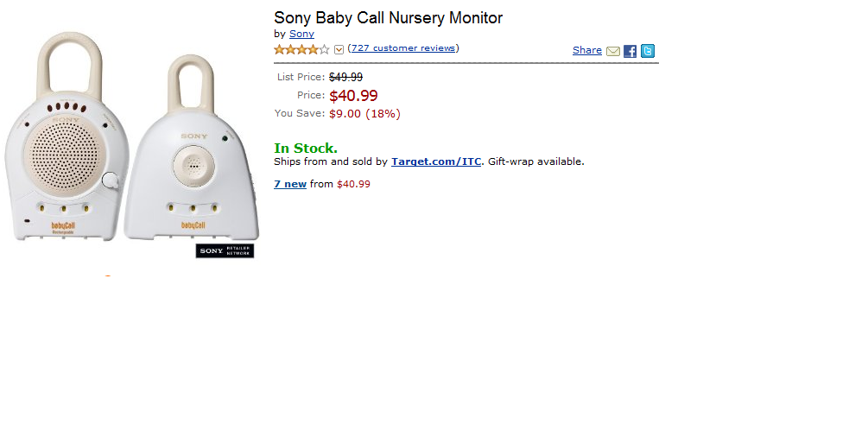Click the large $40.99 price
The height and width of the screenshot is (443, 868).
click(x=353, y=96)
